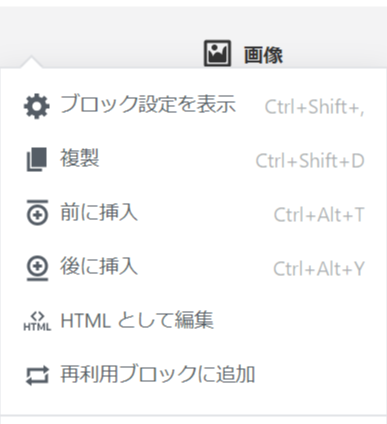Select the 画像 block label

(x=263, y=55)
